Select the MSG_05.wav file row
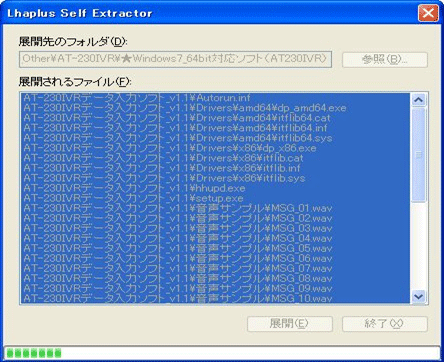The image size is (444, 362). [x=215, y=248]
